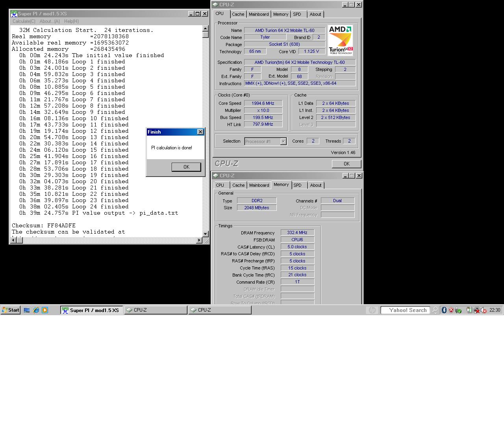Click Yahoo! Search box on taskbar
Screen dimensions: 504x446
(x=405, y=310)
